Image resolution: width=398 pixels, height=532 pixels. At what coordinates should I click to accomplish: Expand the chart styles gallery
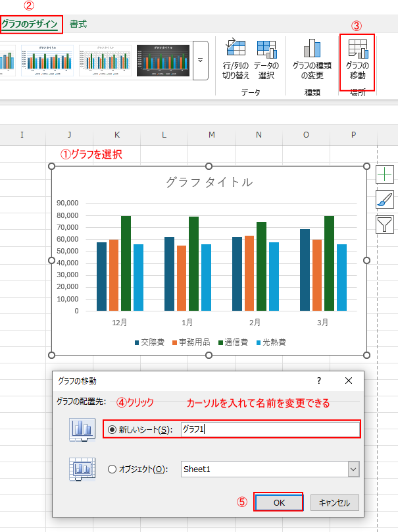(201, 59)
